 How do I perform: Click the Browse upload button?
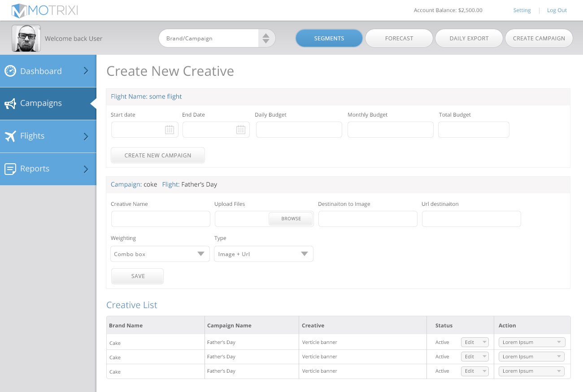coord(291,218)
